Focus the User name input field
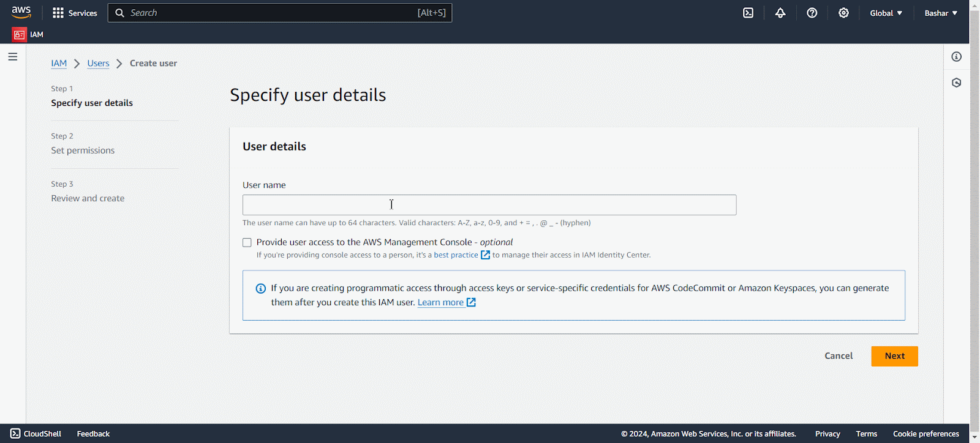Image resolution: width=980 pixels, height=443 pixels. (x=489, y=205)
